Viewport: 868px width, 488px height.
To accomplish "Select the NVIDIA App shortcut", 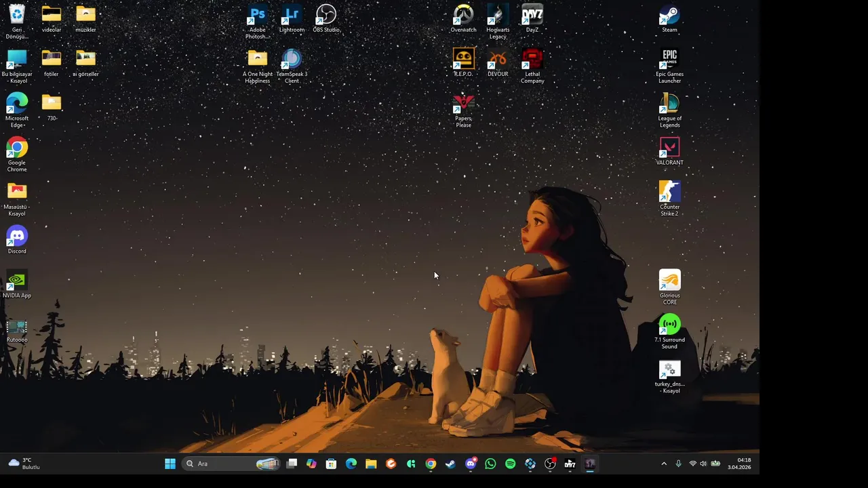I will click(x=17, y=284).
